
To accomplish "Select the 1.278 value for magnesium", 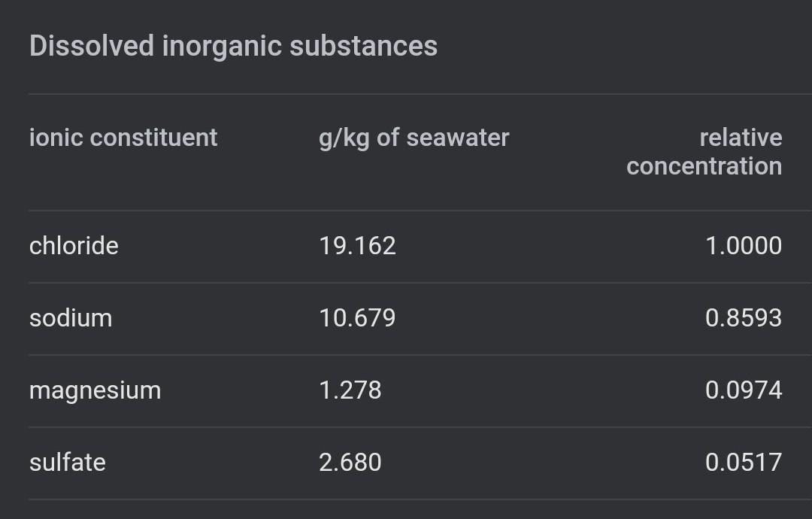I will tap(350, 390).
